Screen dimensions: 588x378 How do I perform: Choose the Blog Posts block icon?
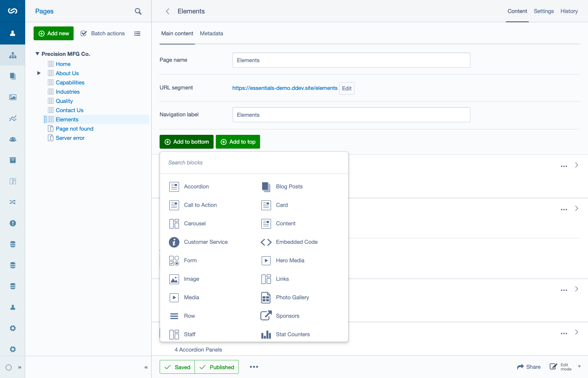[x=266, y=186]
